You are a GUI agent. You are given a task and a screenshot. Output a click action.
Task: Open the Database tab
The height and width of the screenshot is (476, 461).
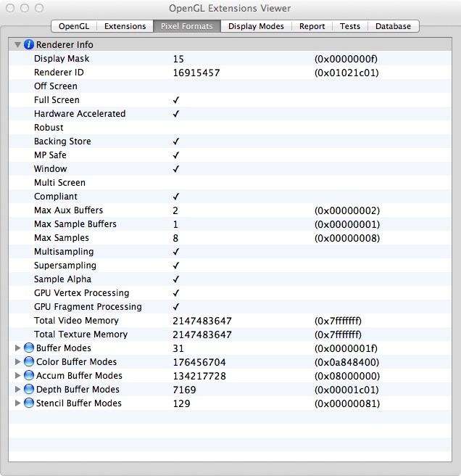click(x=393, y=26)
